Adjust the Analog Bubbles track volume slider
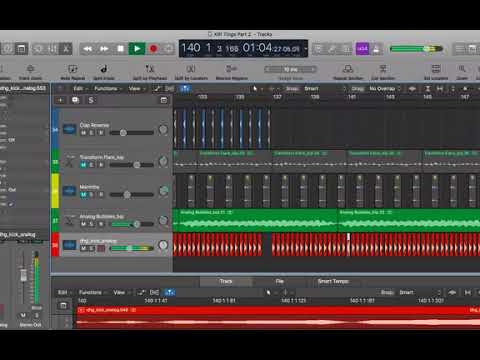Screen dimensions: 480x360 click(132, 224)
